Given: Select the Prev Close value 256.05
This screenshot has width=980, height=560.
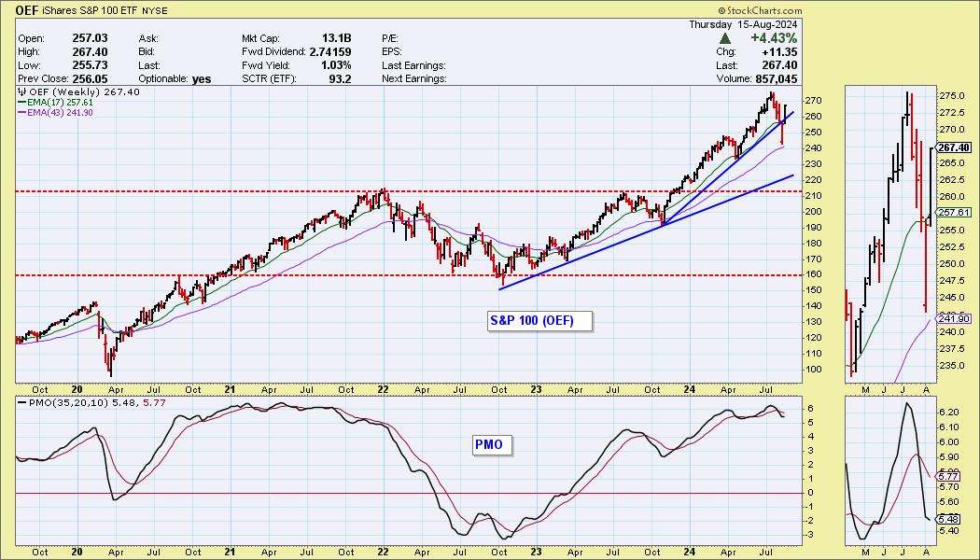Looking at the screenshot, I should [88, 79].
